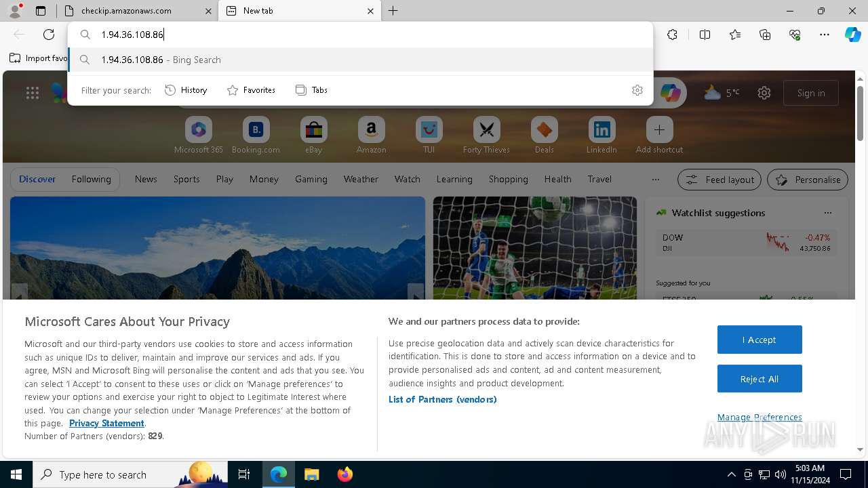Click the Sign in button

tap(811, 93)
